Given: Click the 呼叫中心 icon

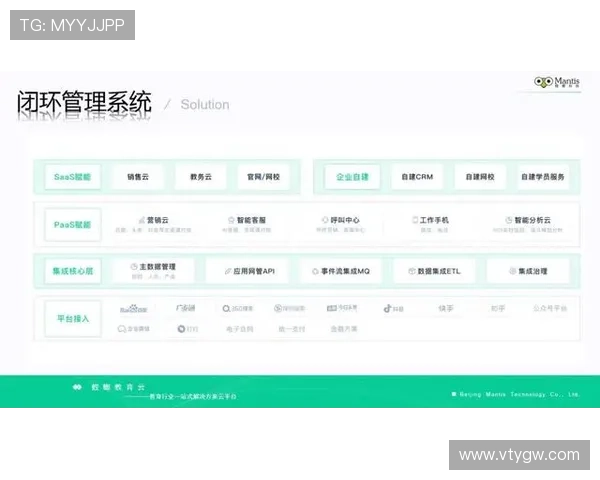Looking at the screenshot, I should click(x=325, y=220).
